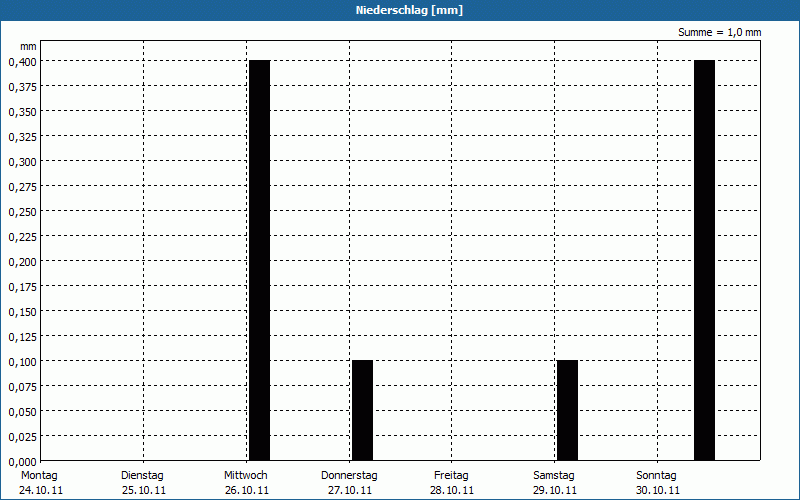This screenshot has height=500, width=800.
Task: Click the 0,075 y-axis value
Action: click(22, 387)
